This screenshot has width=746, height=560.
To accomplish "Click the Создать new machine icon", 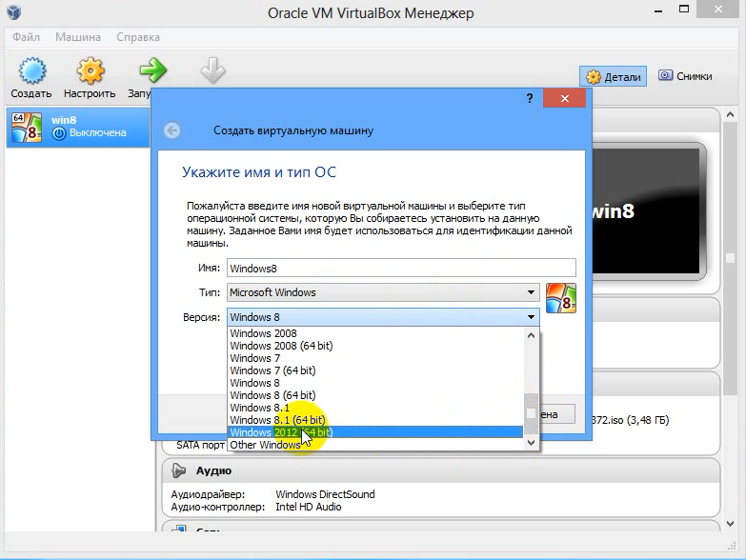I will (x=31, y=70).
